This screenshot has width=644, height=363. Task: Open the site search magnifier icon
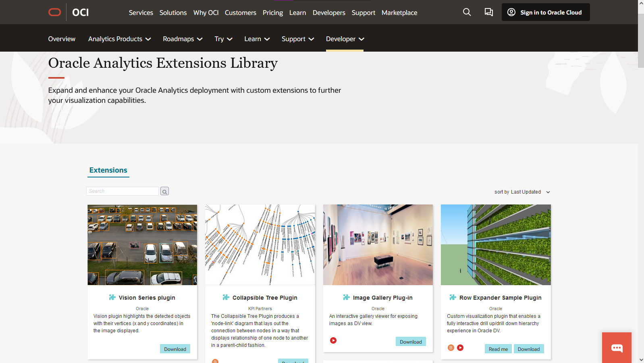coord(467,12)
